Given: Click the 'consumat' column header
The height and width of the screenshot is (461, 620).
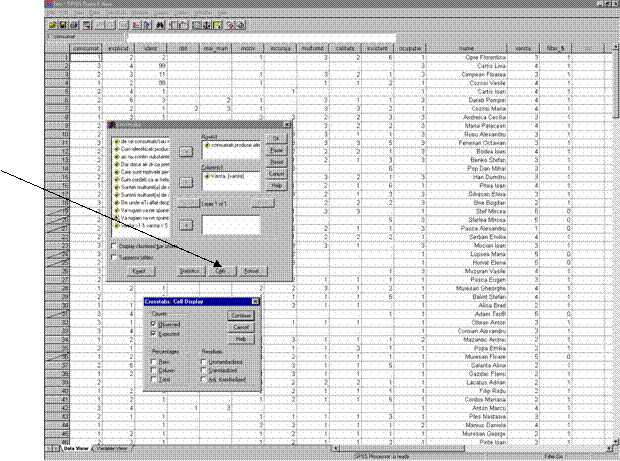Looking at the screenshot, I should click(86, 48).
